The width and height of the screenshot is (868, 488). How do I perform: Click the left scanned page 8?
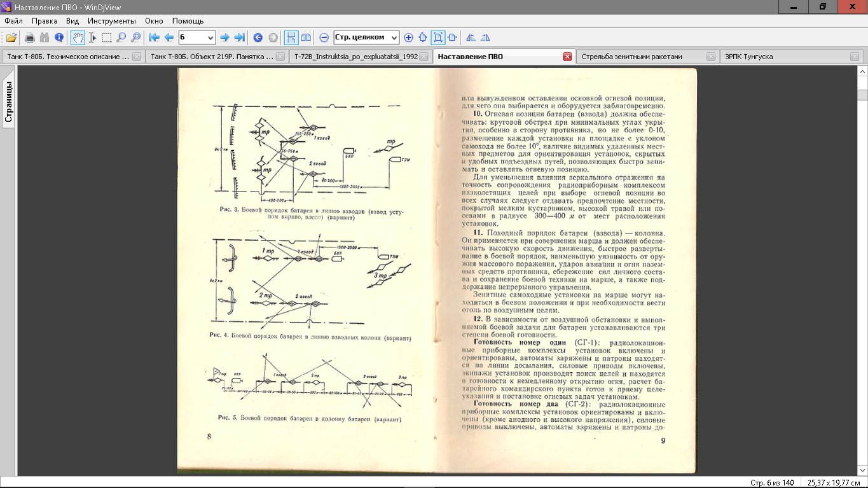307,270
